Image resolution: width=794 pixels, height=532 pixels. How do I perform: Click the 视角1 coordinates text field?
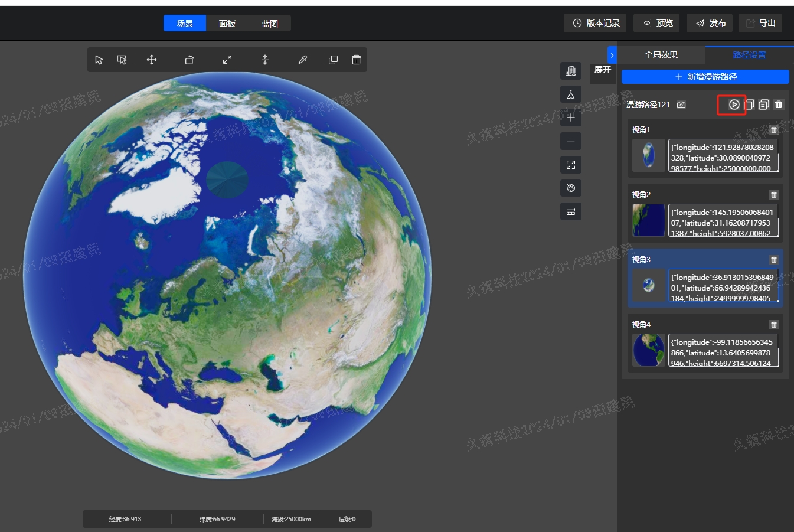[723, 155]
